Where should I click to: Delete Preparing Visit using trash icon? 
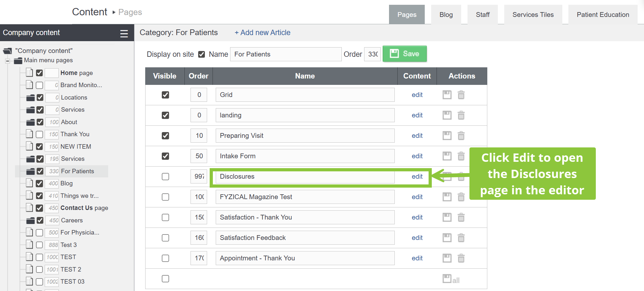coord(461,136)
